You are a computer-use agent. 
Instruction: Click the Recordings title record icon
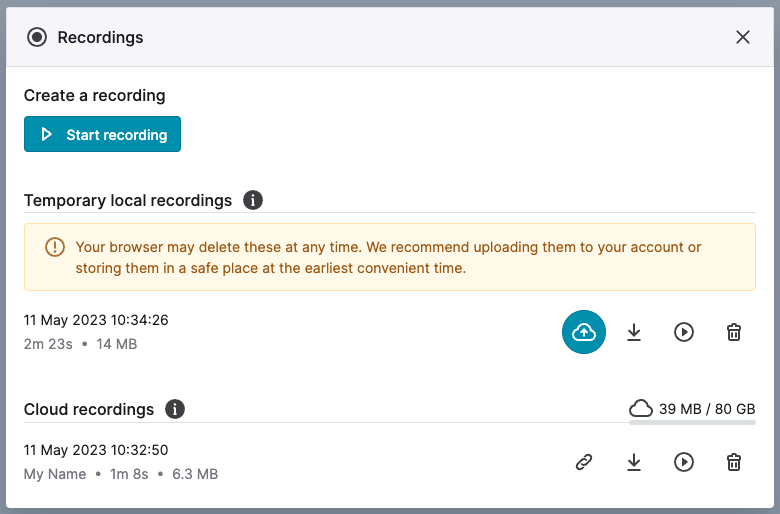tap(37, 37)
